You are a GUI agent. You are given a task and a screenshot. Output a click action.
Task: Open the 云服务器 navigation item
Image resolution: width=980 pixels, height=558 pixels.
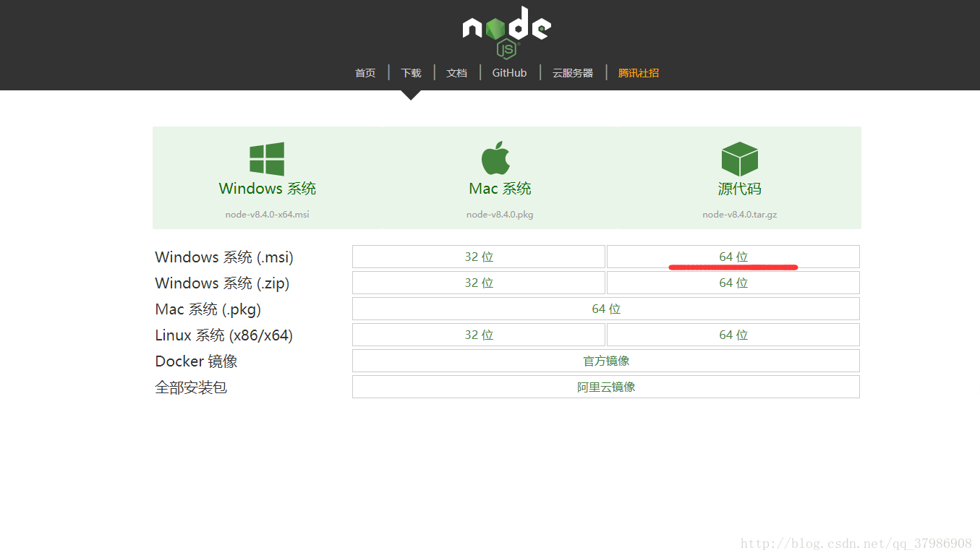[573, 73]
